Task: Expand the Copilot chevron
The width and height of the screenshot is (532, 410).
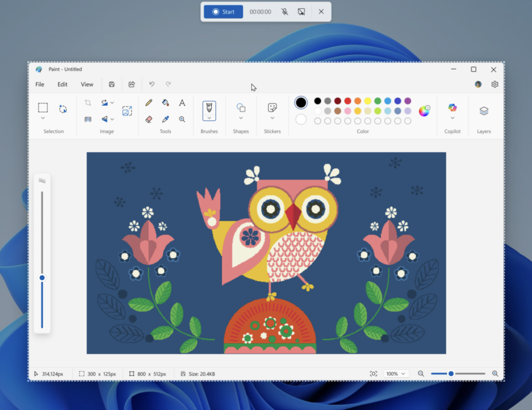Action: [x=452, y=118]
